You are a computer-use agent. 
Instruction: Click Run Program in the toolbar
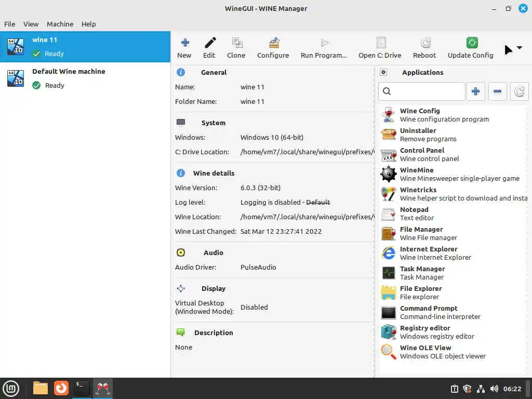tap(324, 48)
